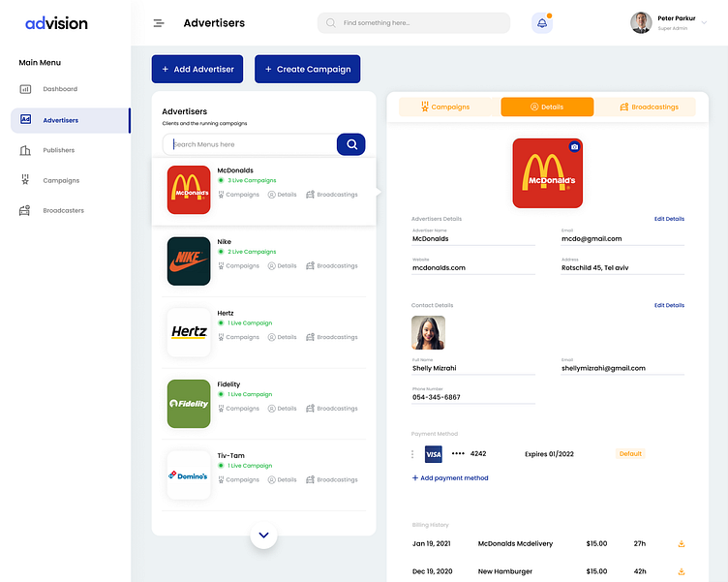Click Shelly Mizrahi contact photo
This screenshot has height=582, width=728.
coord(428,332)
